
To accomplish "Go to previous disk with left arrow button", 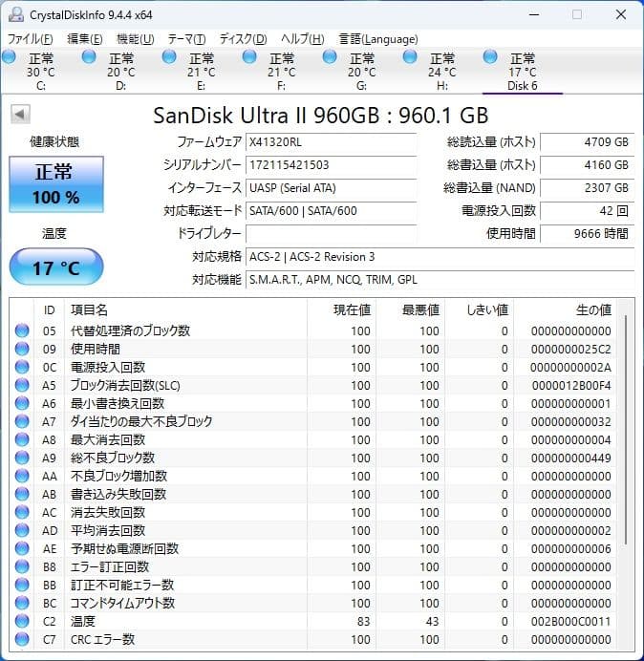I will pos(20,114).
